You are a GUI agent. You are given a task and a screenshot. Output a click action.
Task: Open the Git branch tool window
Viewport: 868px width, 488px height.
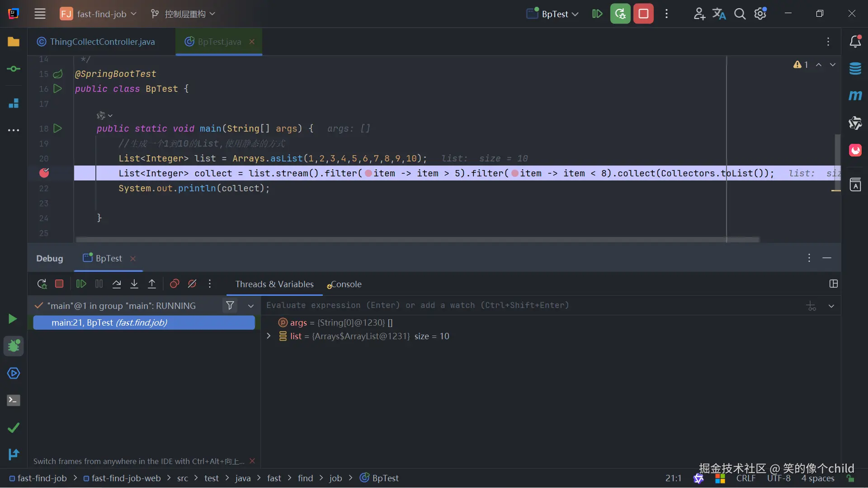click(x=14, y=454)
